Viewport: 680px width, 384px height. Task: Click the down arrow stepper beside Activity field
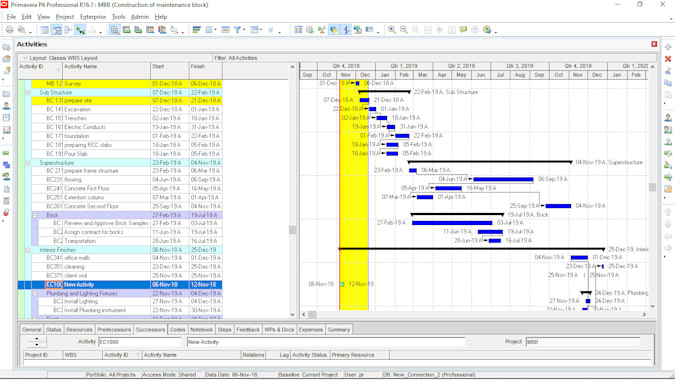(x=37, y=345)
